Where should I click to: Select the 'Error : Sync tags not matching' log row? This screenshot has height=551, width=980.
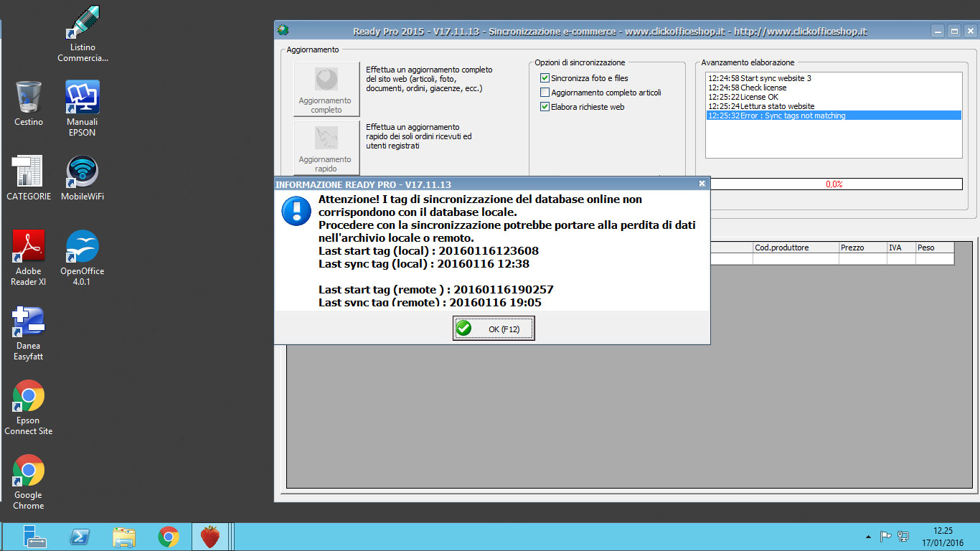pos(834,116)
